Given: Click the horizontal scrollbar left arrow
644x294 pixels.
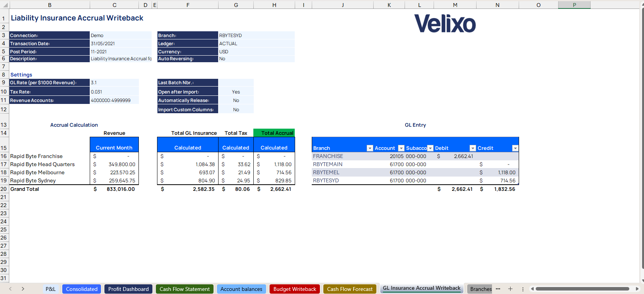Looking at the screenshot, I should pyautogui.click(x=532, y=289).
